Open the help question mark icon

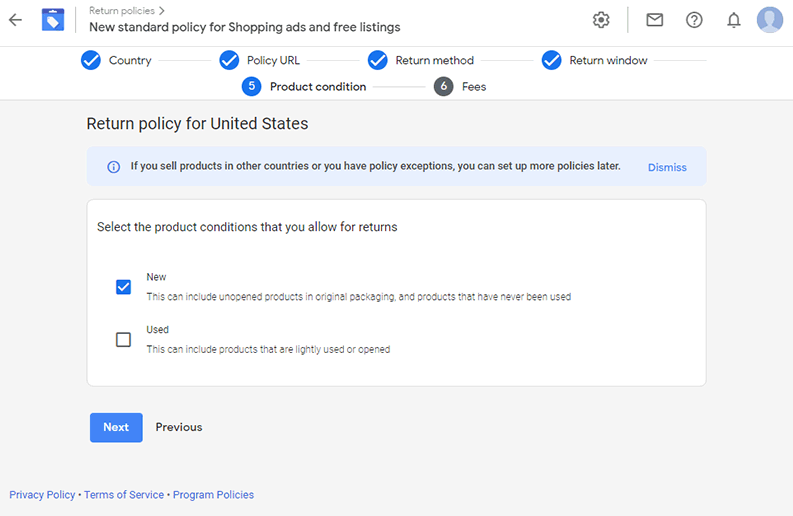pos(694,20)
